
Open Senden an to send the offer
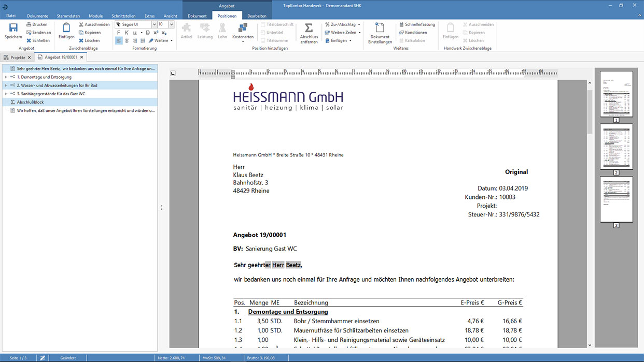[x=39, y=32]
